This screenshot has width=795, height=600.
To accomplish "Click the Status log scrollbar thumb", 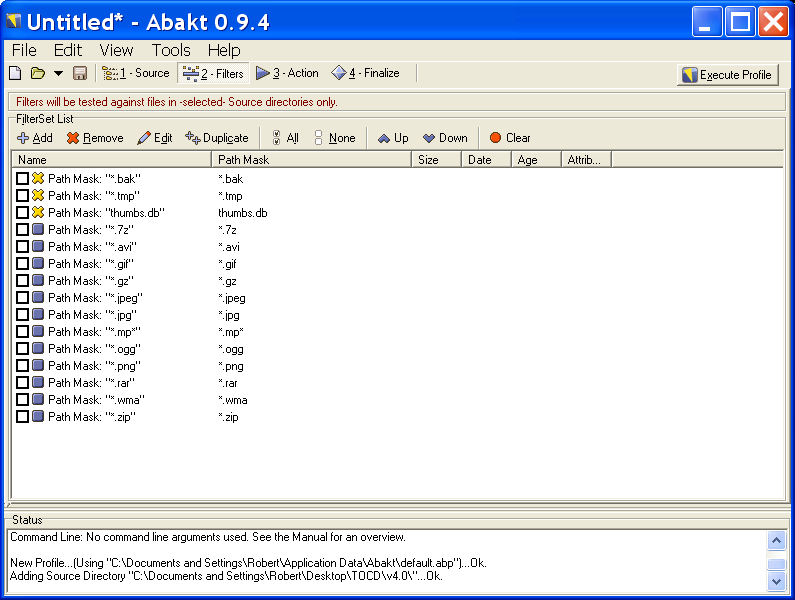I will tap(776, 564).
